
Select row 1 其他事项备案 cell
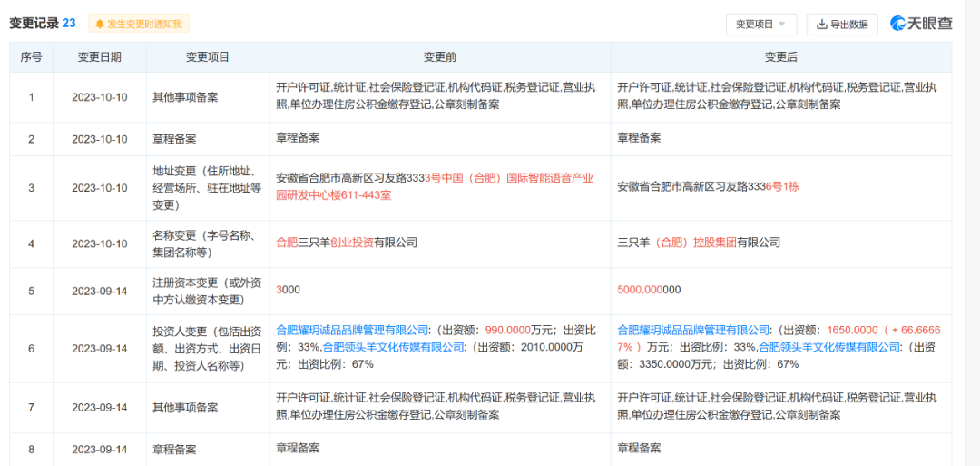pyautogui.click(x=208, y=97)
